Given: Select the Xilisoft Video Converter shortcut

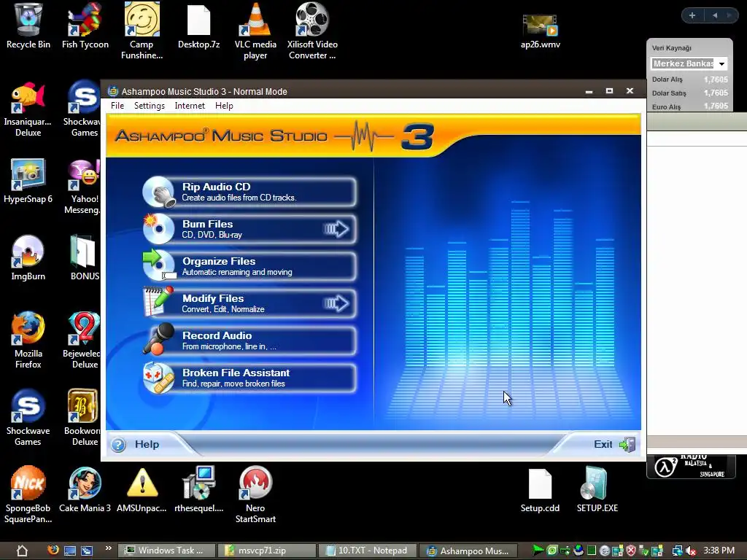Looking at the screenshot, I should coord(312,31).
